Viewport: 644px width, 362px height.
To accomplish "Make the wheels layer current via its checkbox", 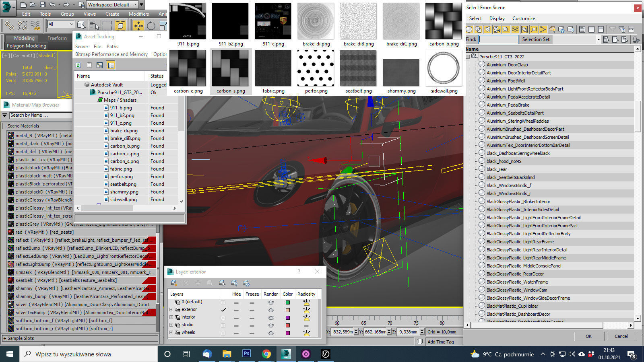I will coord(223,333).
